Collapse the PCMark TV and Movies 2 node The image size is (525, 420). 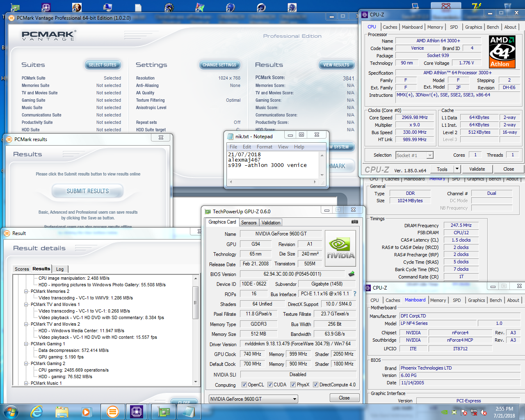(26, 324)
